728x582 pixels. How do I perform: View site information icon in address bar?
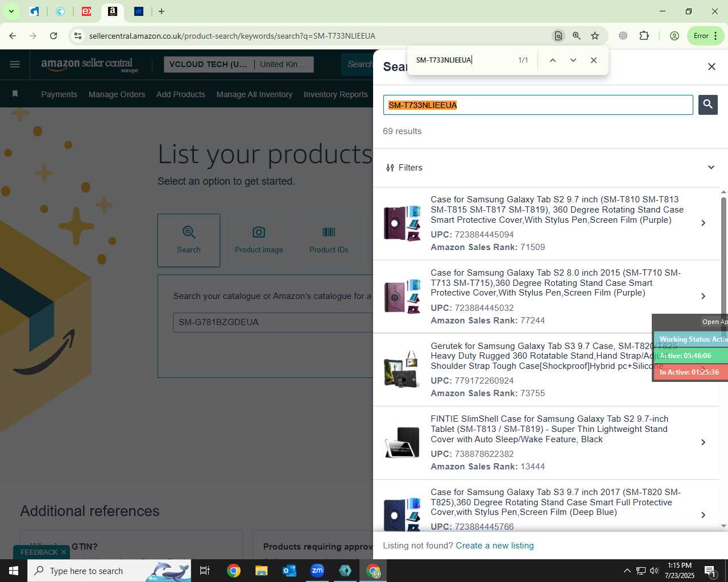(78, 36)
